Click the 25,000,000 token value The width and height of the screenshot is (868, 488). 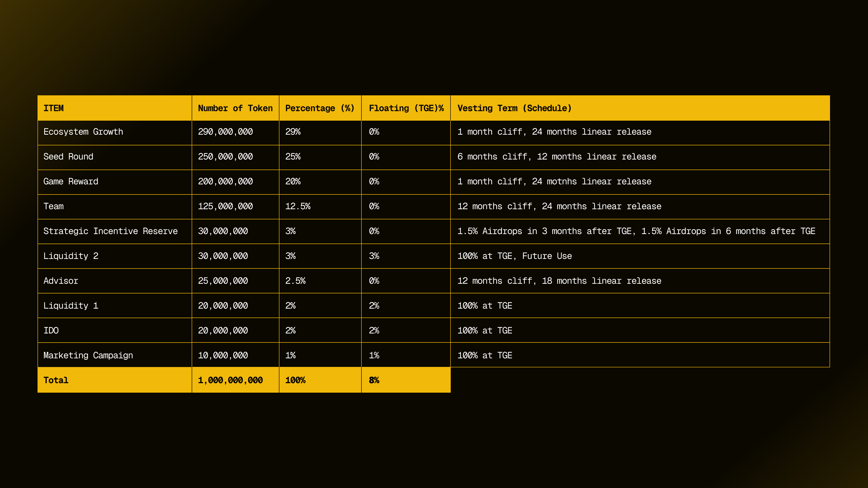[223, 281]
